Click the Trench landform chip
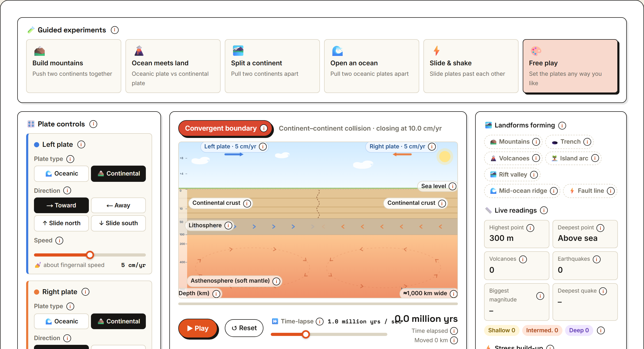Viewport: 644px width, 349px height. coord(570,142)
